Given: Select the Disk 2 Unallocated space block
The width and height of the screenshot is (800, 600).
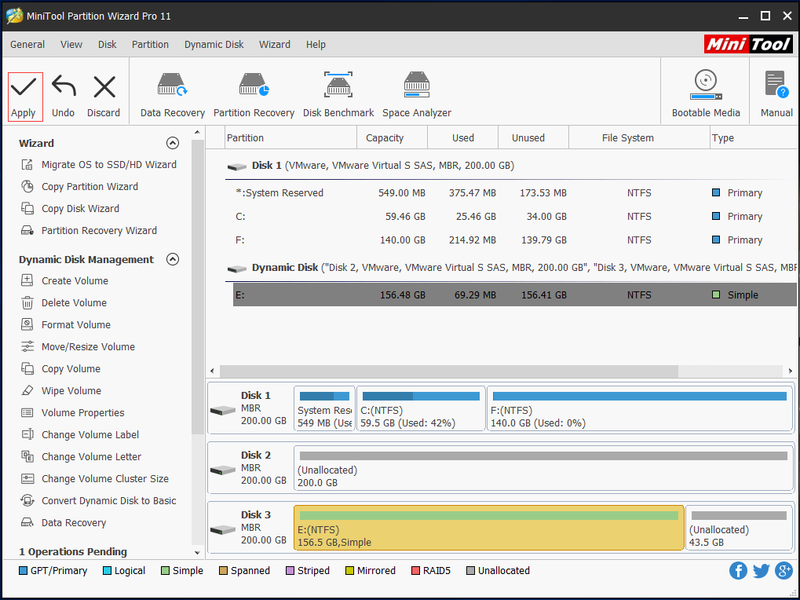Looking at the screenshot, I should click(x=543, y=468).
